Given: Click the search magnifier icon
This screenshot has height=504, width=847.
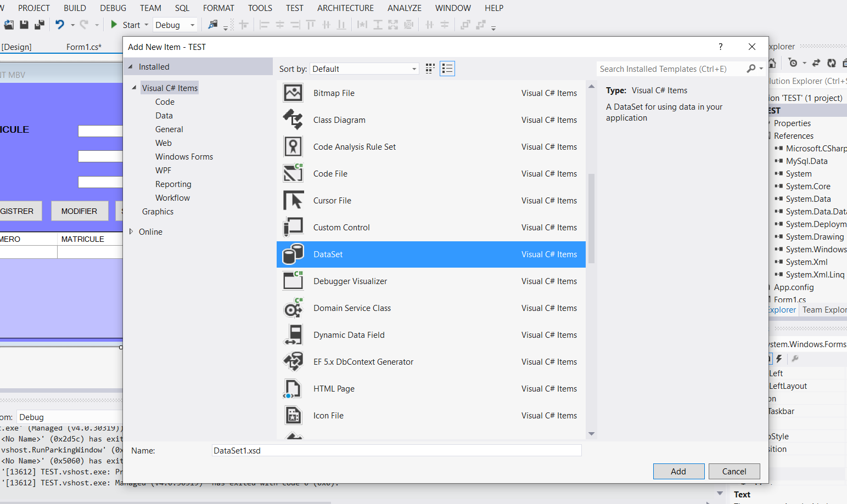Looking at the screenshot, I should pos(751,69).
